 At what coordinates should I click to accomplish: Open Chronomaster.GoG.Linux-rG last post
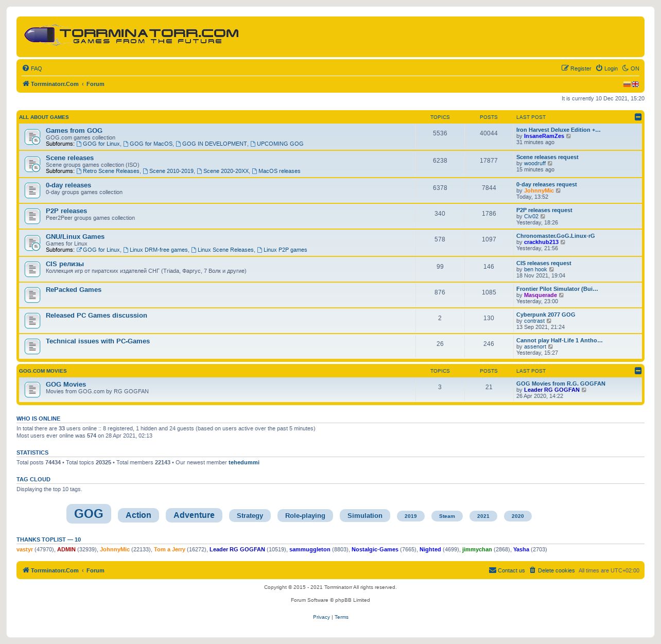(x=555, y=236)
